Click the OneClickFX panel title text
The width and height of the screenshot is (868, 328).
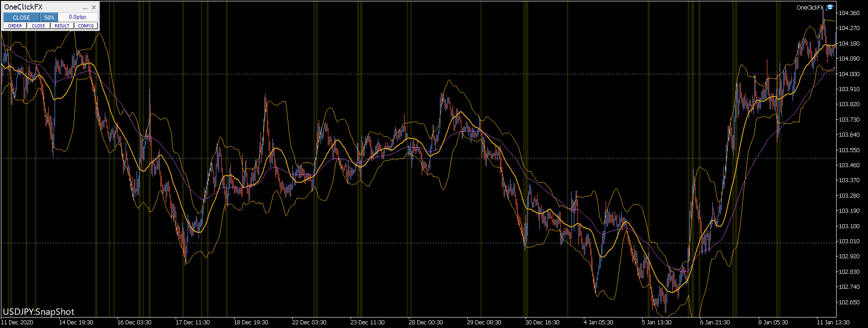(23, 7)
